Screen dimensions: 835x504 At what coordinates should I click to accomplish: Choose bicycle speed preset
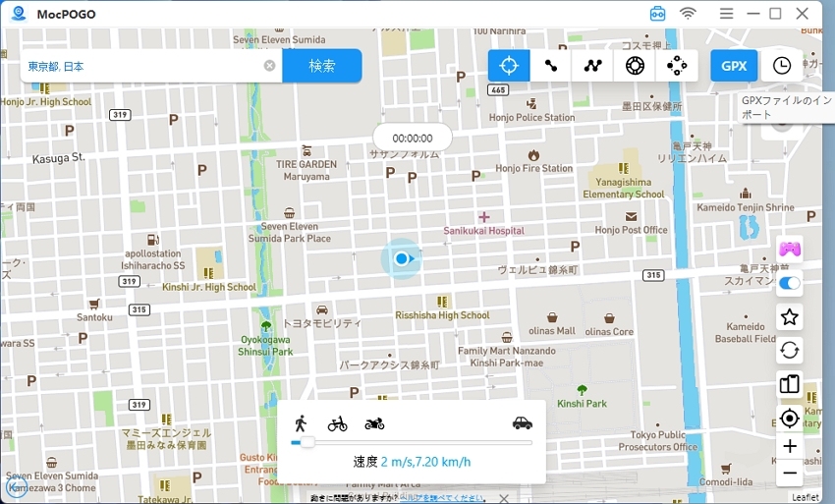coord(337,423)
